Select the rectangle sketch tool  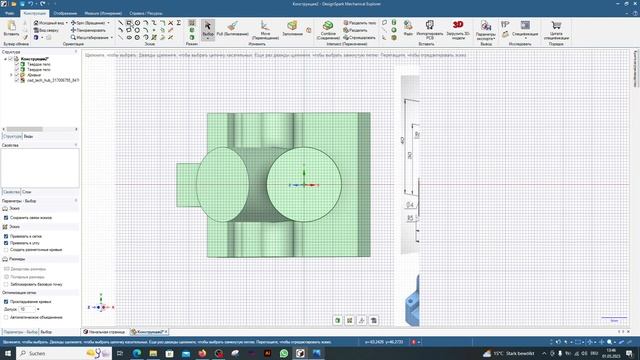pos(129,23)
